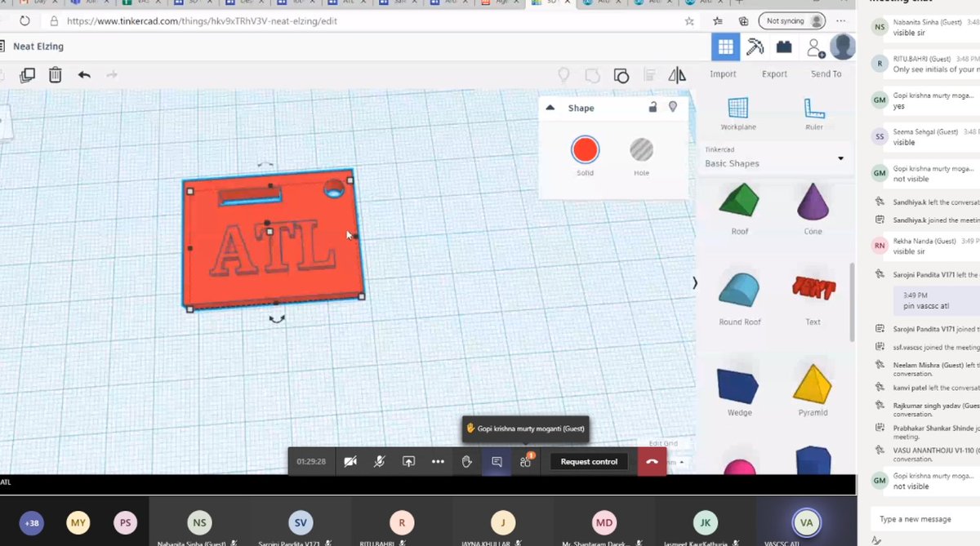Screen dimensions: 980x546
Task: Select the Workplane tool
Action: click(738, 113)
